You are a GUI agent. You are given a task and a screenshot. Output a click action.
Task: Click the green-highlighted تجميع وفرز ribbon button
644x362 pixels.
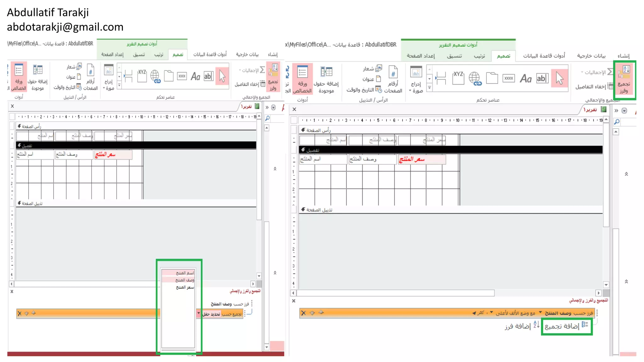(624, 79)
